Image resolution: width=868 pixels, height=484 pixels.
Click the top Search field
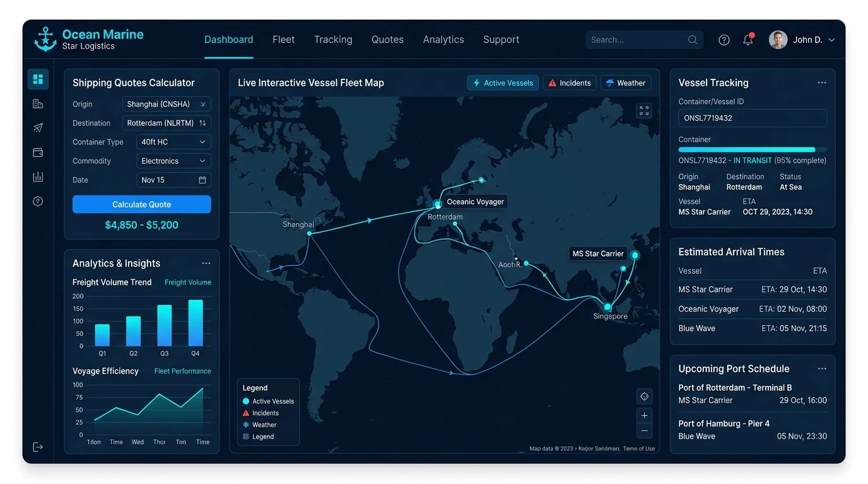(644, 40)
